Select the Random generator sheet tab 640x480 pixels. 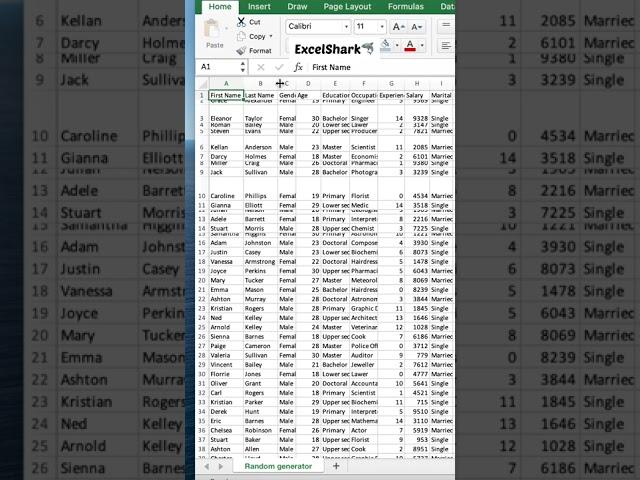point(278,466)
